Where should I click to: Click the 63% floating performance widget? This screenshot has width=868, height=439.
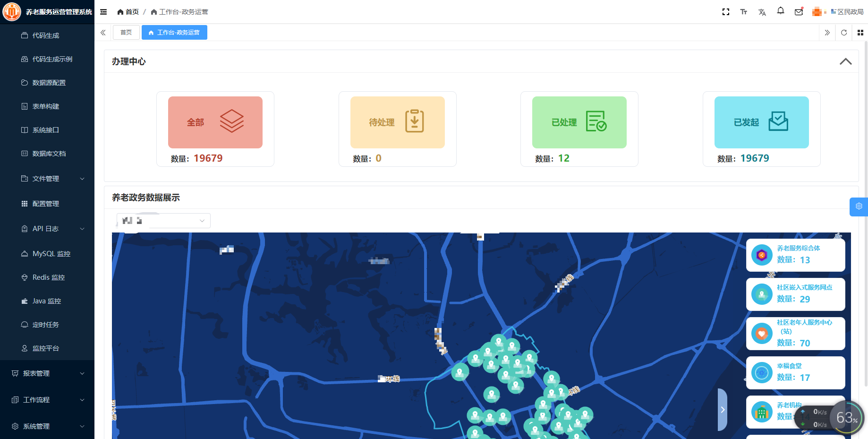click(x=847, y=417)
